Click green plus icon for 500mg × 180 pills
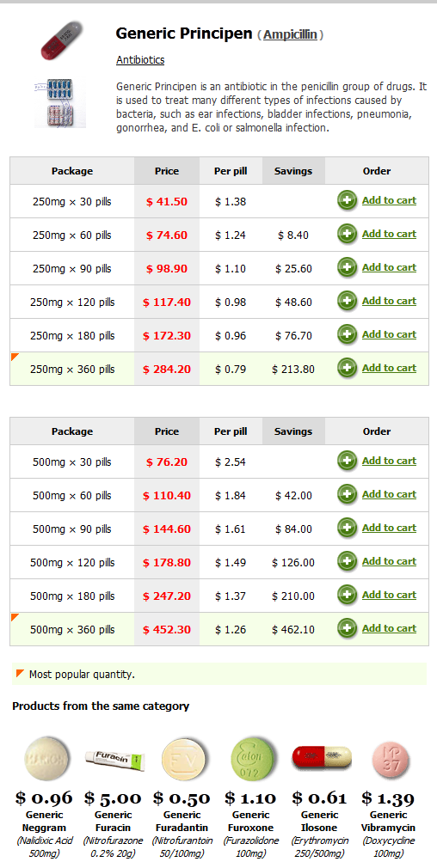 (x=348, y=595)
